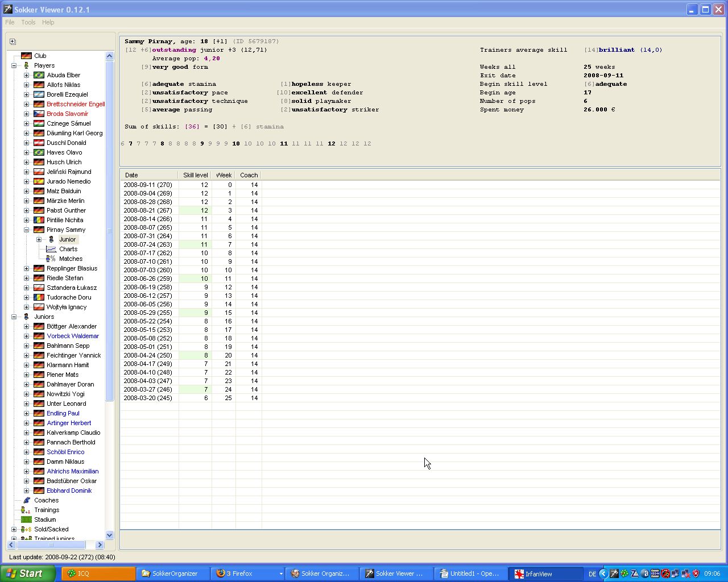Select Vorbeck Waldemar in juniors list

pos(73,336)
